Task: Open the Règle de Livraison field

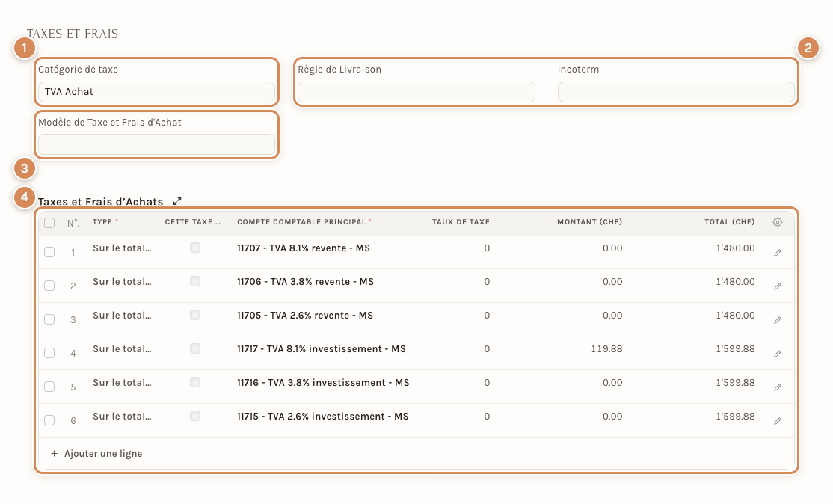Action: tap(416, 92)
